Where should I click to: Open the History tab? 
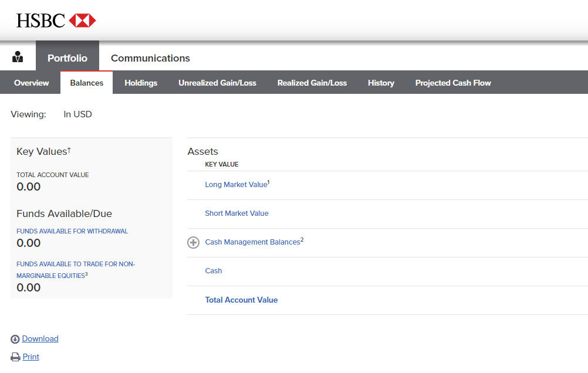pos(381,83)
